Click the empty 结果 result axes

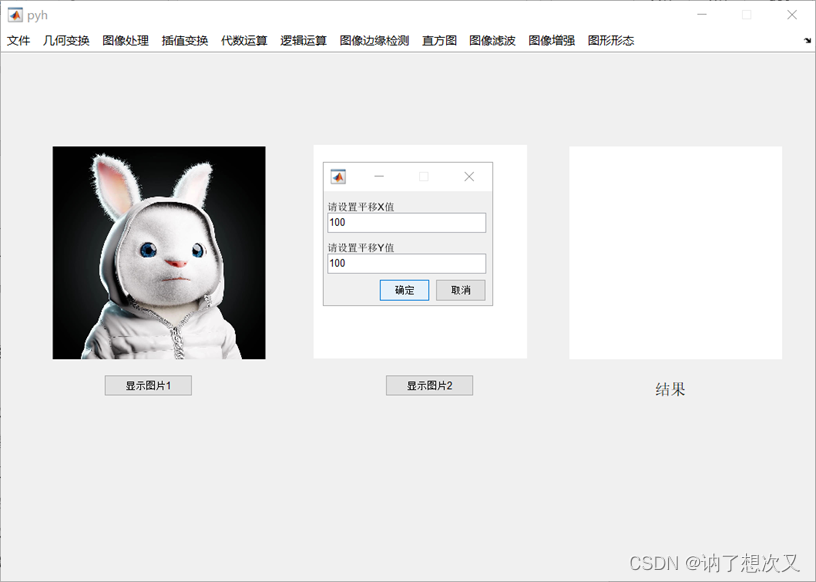tap(675, 253)
